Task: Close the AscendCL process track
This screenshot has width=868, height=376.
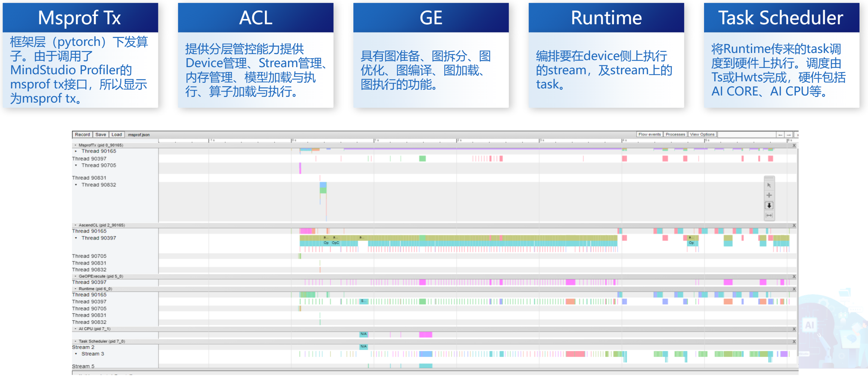Action: [794, 226]
